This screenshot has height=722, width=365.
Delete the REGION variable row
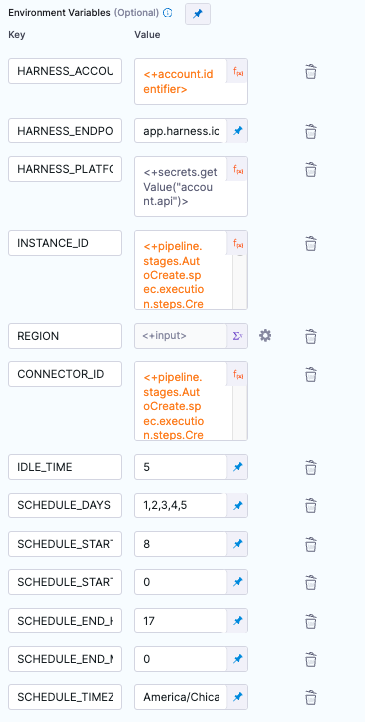pyautogui.click(x=311, y=336)
